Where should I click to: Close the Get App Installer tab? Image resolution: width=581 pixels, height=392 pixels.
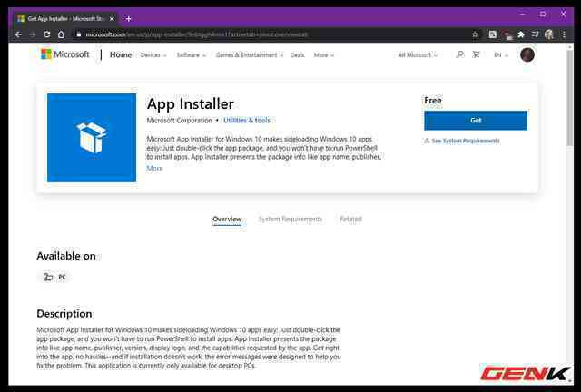112,18
